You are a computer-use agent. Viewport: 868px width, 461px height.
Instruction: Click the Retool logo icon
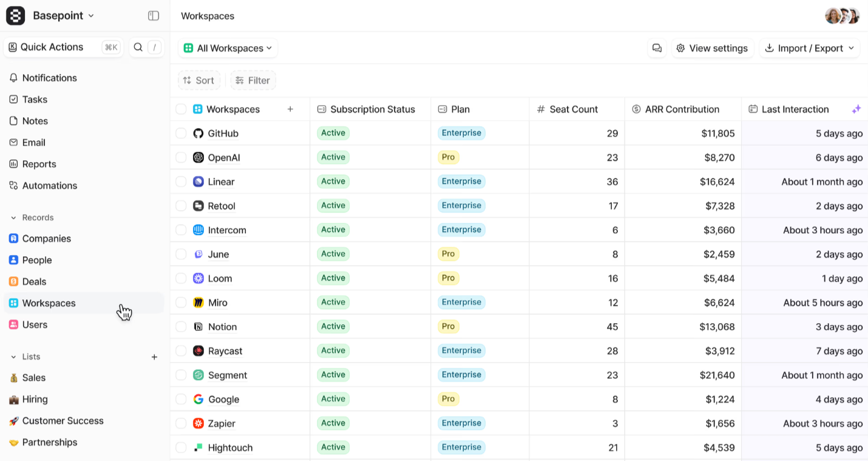[198, 206]
